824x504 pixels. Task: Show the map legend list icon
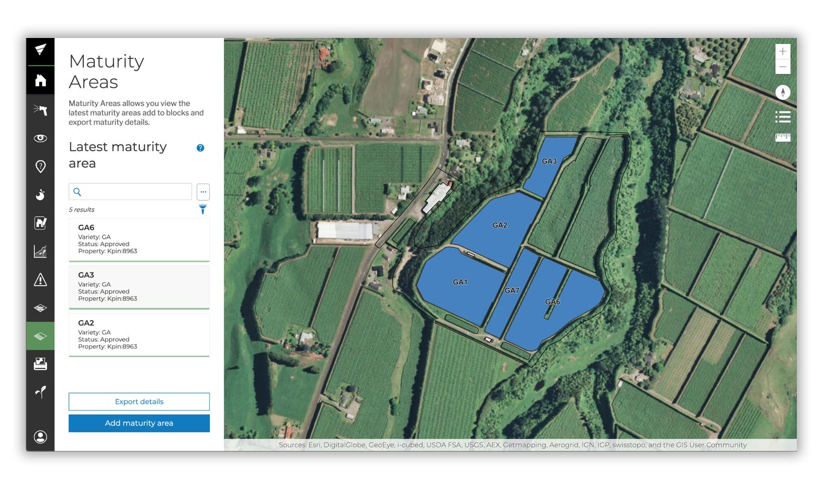pos(782,116)
